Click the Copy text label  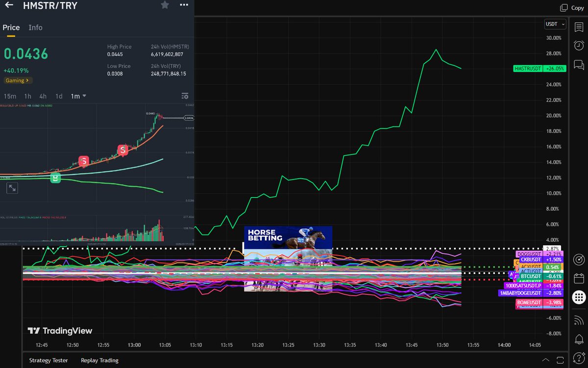[x=577, y=8]
